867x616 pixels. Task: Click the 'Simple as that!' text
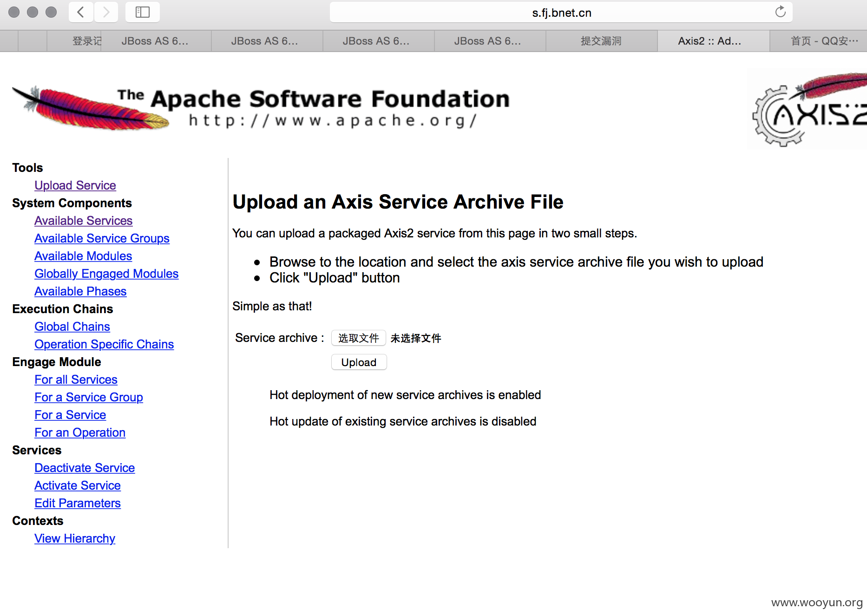[x=272, y=306]
